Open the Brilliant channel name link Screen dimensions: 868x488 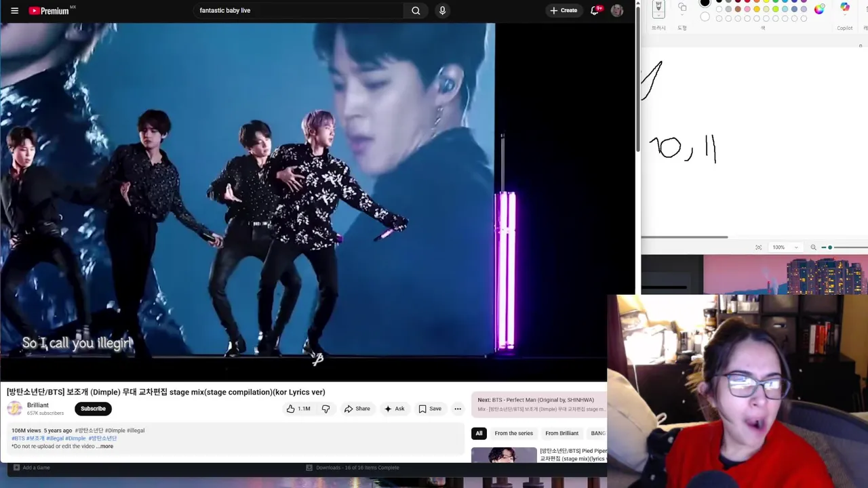(x=38, y=405)
